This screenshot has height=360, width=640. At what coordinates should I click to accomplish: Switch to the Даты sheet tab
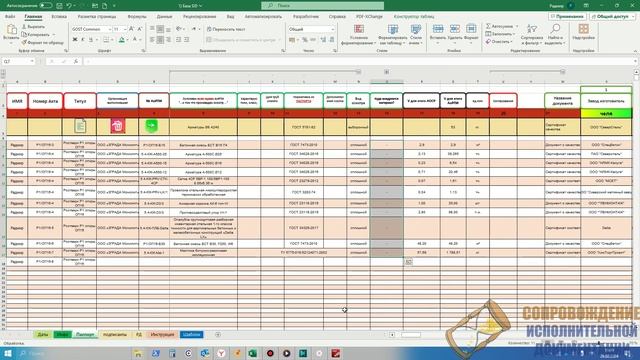[42, 334]
